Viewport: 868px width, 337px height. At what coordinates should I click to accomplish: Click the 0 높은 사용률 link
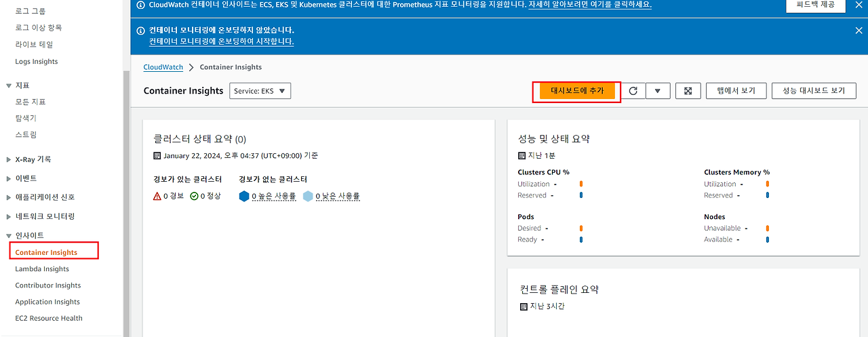[x=273, y=196]
